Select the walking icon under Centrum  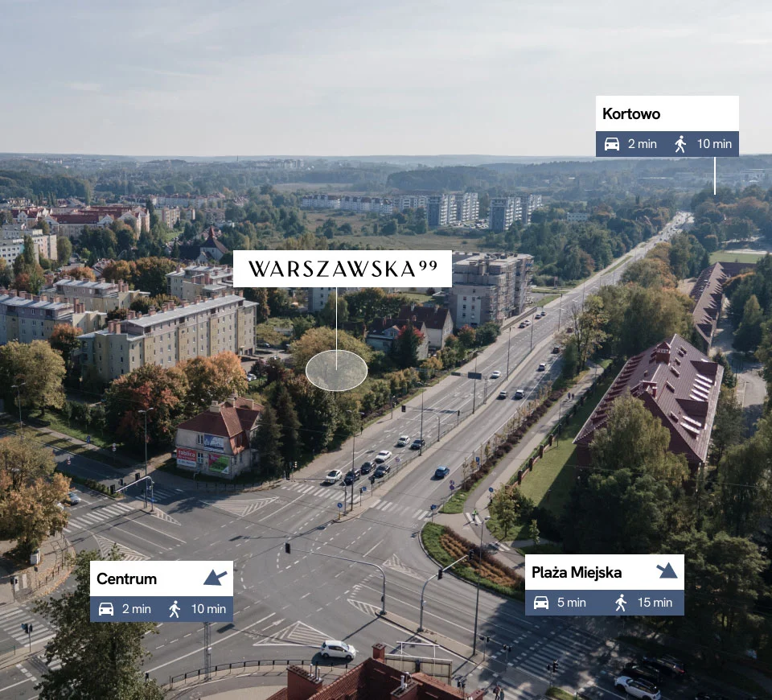coord(175,609)
